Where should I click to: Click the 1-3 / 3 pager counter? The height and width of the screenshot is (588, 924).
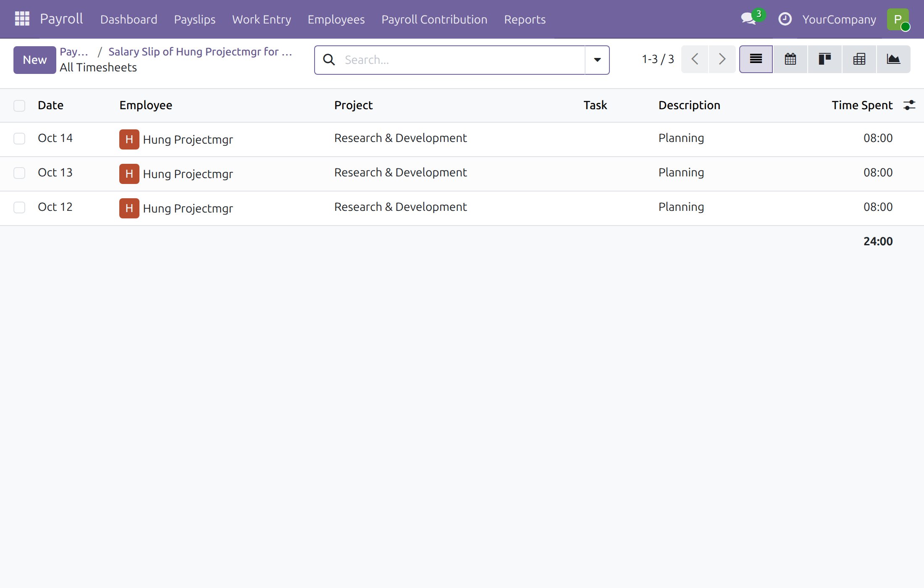[x=658, y=59]
